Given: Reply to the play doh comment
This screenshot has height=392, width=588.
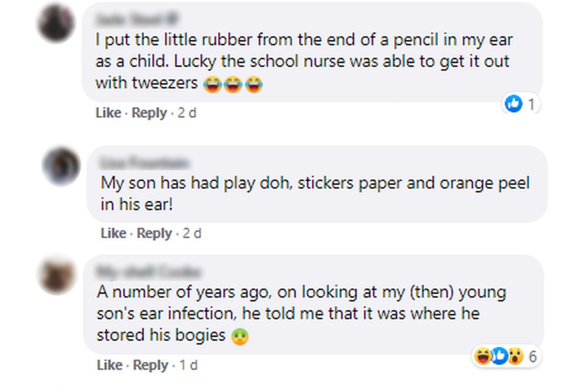Looking at the screenshot, I should click(x=154, y=233).
